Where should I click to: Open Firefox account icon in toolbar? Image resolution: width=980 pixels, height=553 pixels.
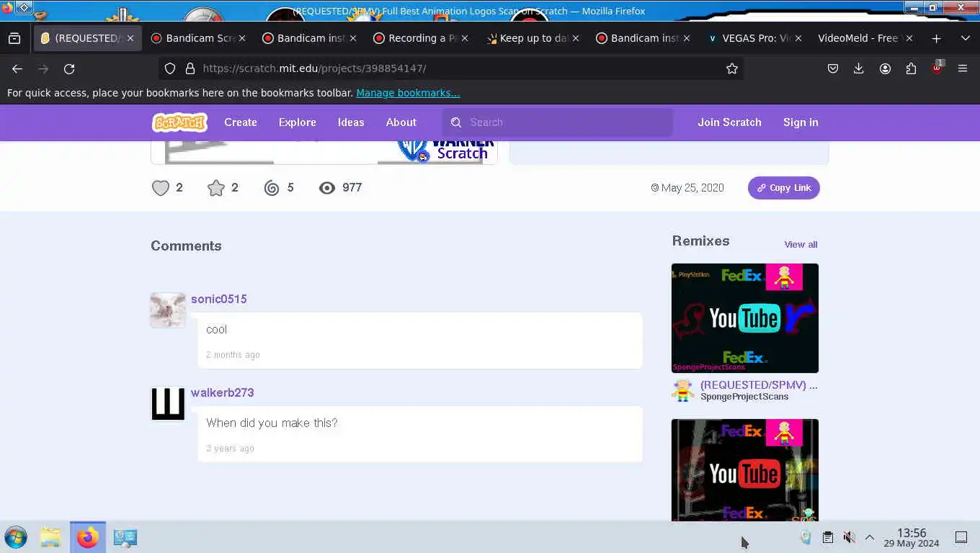(885, 68)
